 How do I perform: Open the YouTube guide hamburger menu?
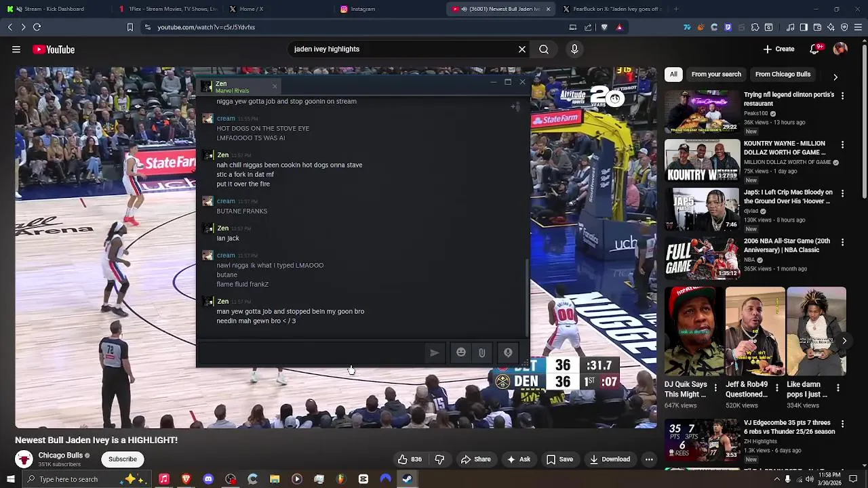[x=16, y=49]
